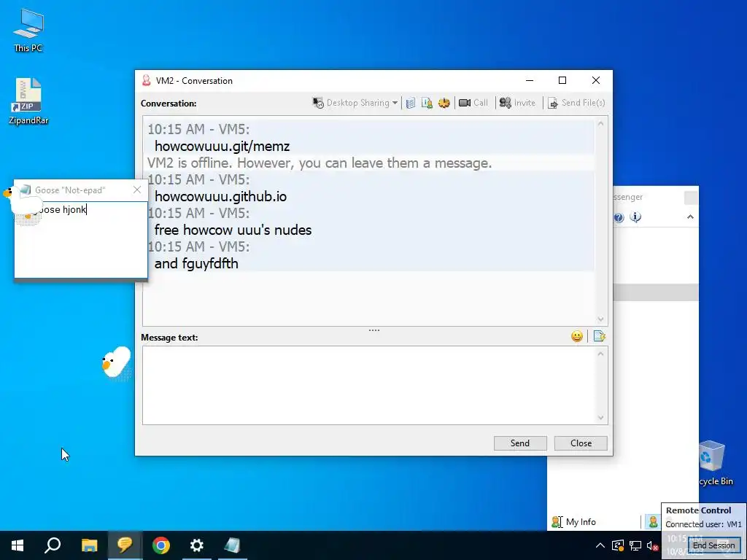747x560 pixels.
Task: Maximize the VM2 Conversation window
Action: pyautogui.click(x=562, y=80)
